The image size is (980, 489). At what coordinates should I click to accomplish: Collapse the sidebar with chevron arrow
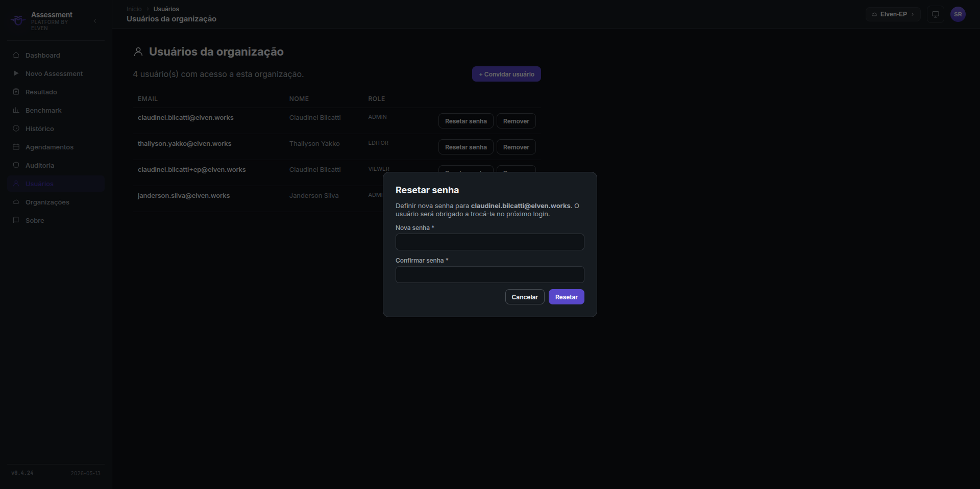[x=95, y=21]
